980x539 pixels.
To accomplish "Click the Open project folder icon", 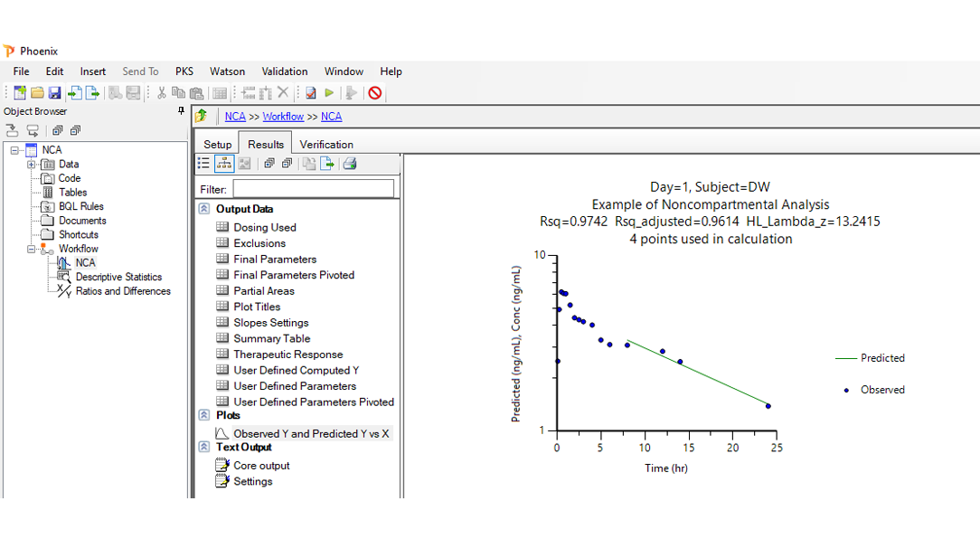I will pos(37,93).
